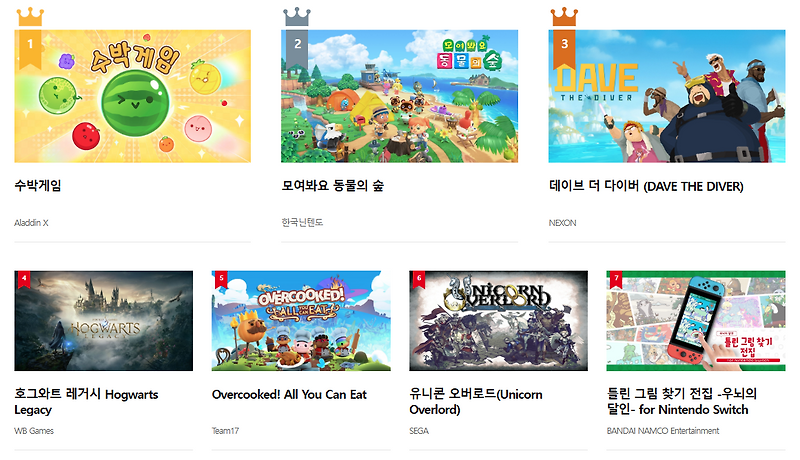Select the number 3 ribbon badge
This screenshot has height=460, width=800.
click(564, 49)
